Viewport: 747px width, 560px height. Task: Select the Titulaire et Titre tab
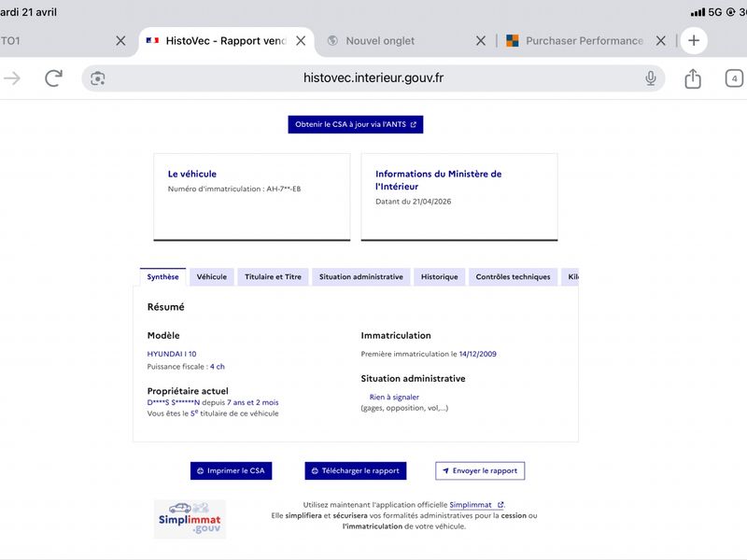pyautogui.click(x=273, y=276)
